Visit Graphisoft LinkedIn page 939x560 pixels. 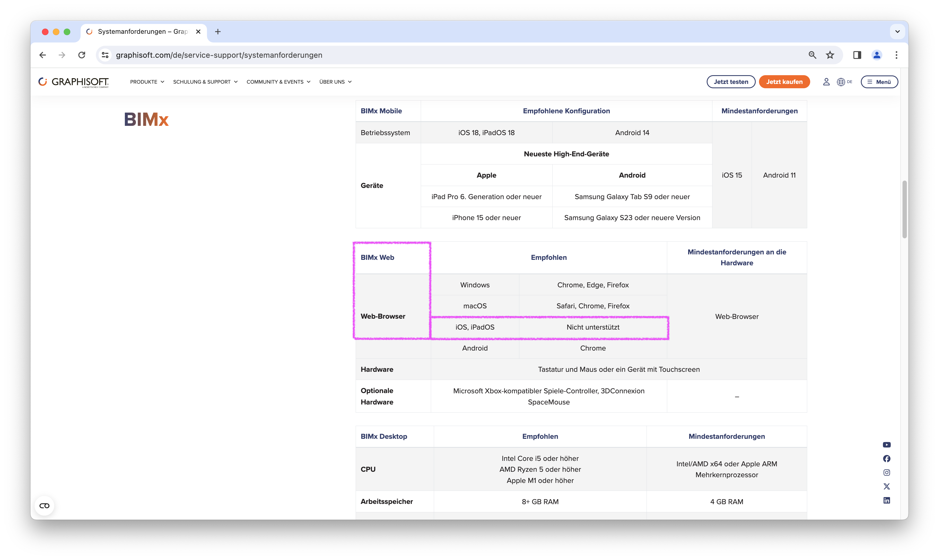tap(886, 500)
